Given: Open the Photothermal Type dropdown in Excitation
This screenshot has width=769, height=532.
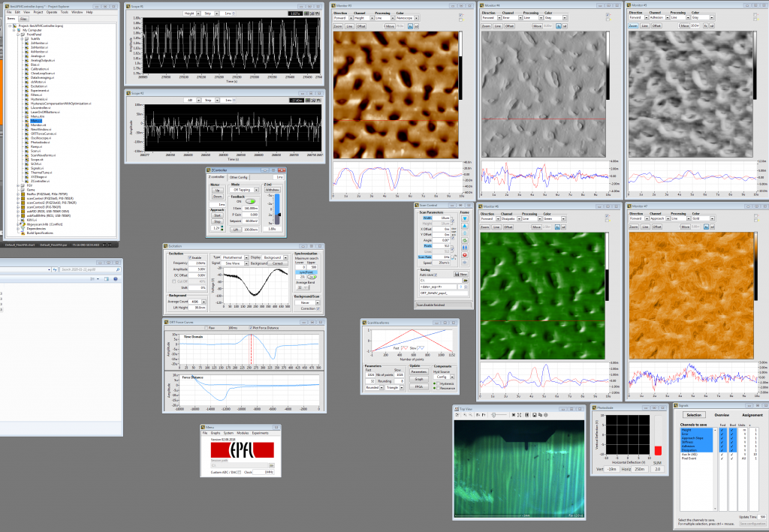Looking at the screenshot, I should (246, 257).
